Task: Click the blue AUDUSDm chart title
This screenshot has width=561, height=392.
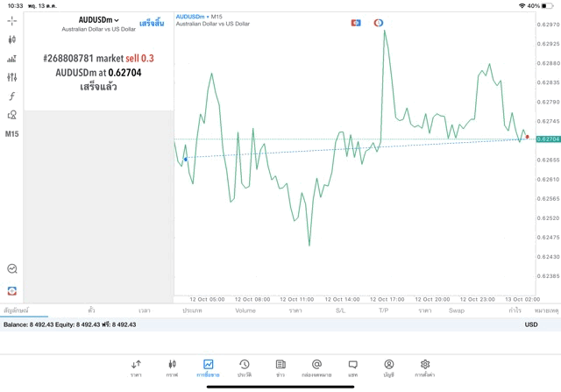Action: coord(190,17)
